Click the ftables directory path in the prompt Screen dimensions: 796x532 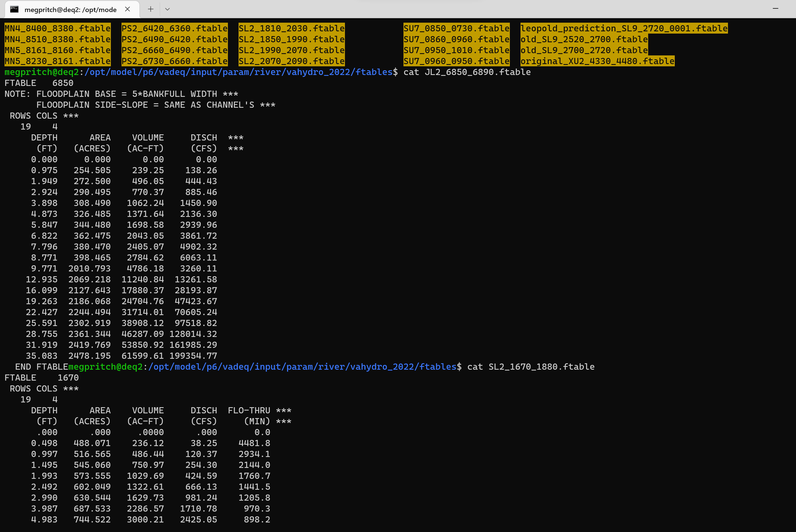coord(372,72)
